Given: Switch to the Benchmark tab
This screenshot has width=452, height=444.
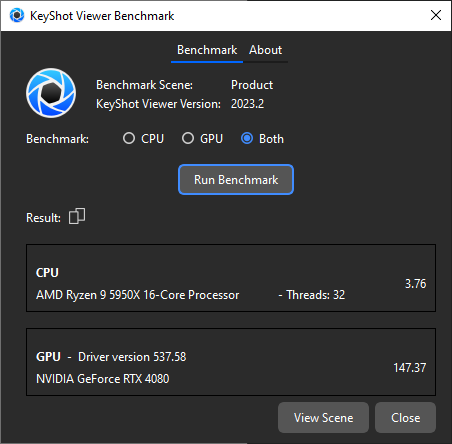Looking at the screenshot, I should 207,50.
